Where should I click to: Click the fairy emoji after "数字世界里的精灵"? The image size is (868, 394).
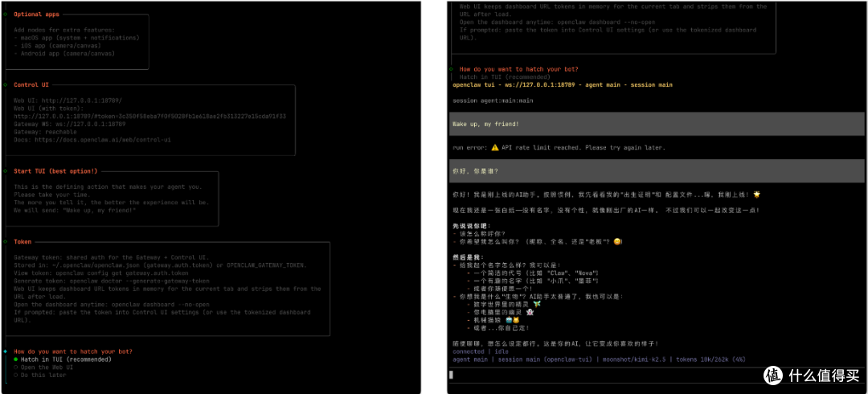click(535, 304)
